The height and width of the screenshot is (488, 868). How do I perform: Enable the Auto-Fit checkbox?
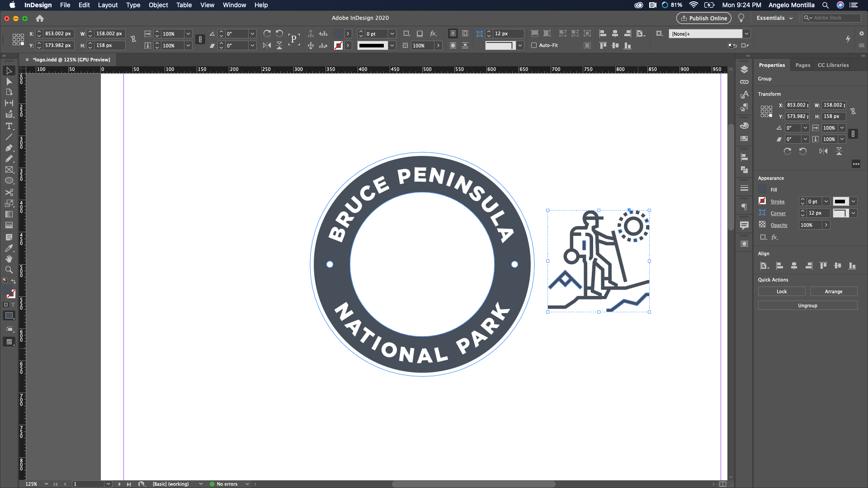534,45
